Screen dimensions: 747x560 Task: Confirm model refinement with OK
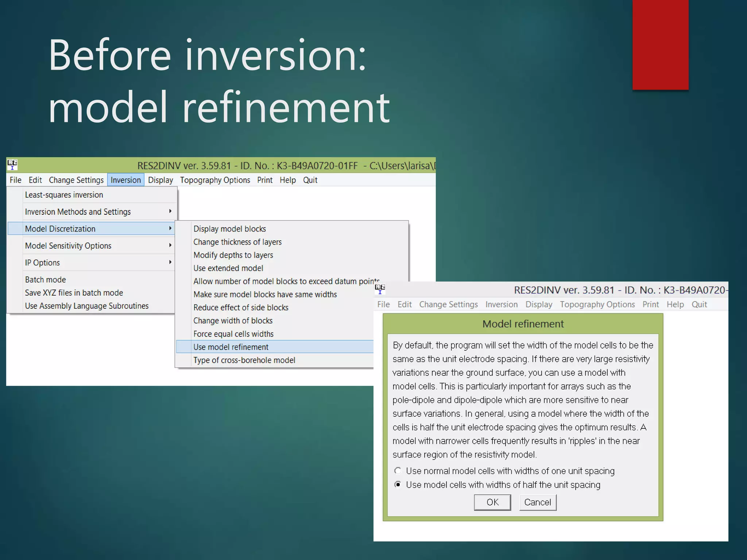[x=492, y=502]
